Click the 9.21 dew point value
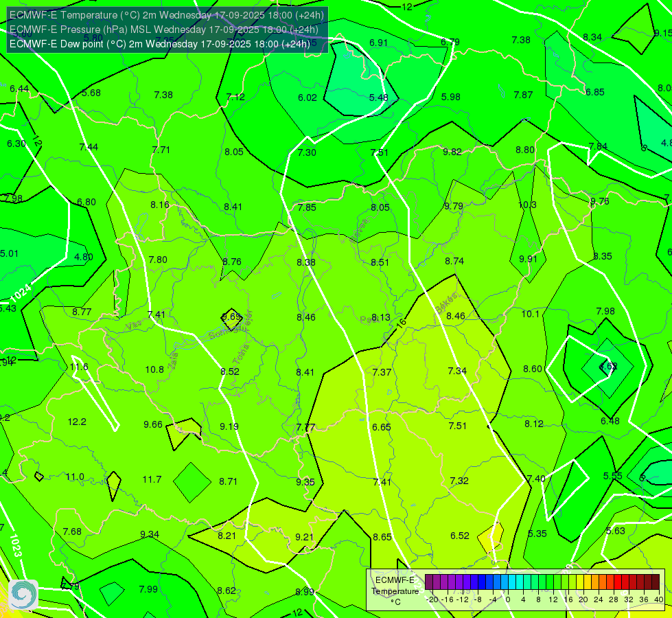Screen dimensions: 672x618 pyautogui.click(x=305, y=537)
